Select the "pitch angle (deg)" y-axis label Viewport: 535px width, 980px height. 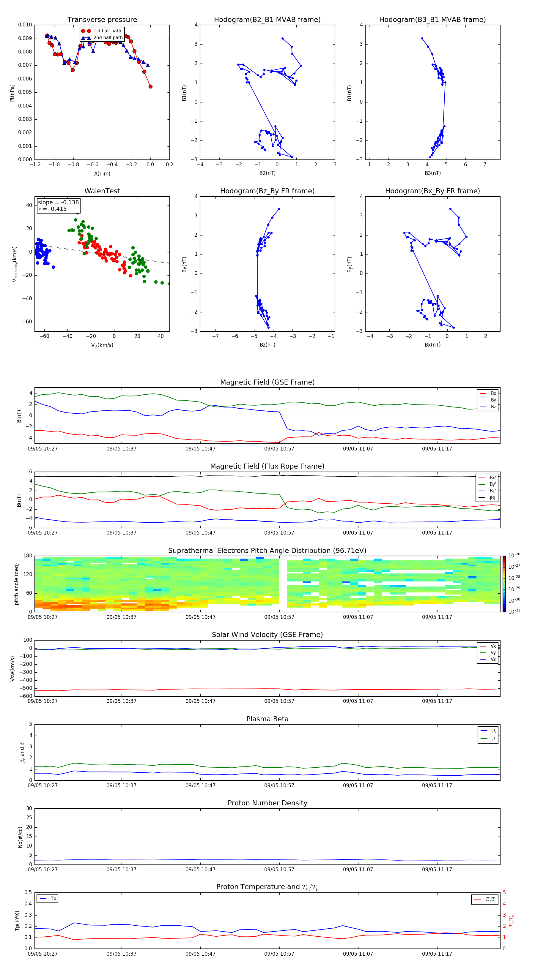16,584
